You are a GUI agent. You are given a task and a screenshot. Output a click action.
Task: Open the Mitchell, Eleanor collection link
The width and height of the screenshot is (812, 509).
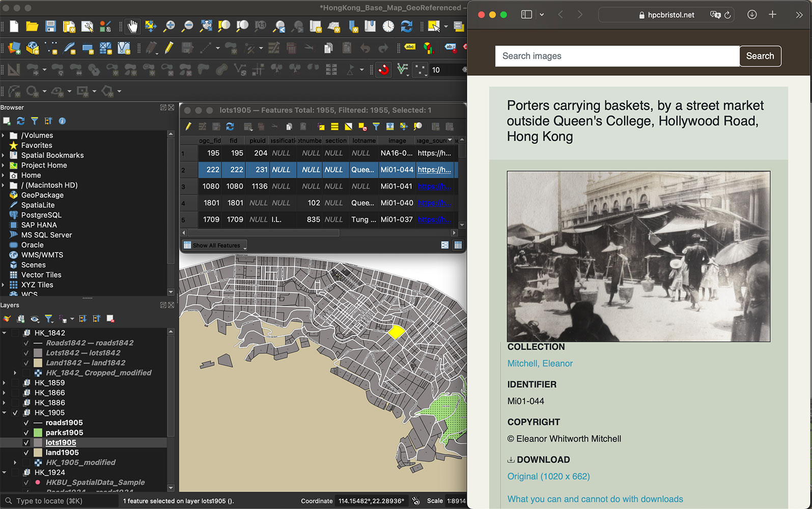pyautogui.click(x=540, y=363)
